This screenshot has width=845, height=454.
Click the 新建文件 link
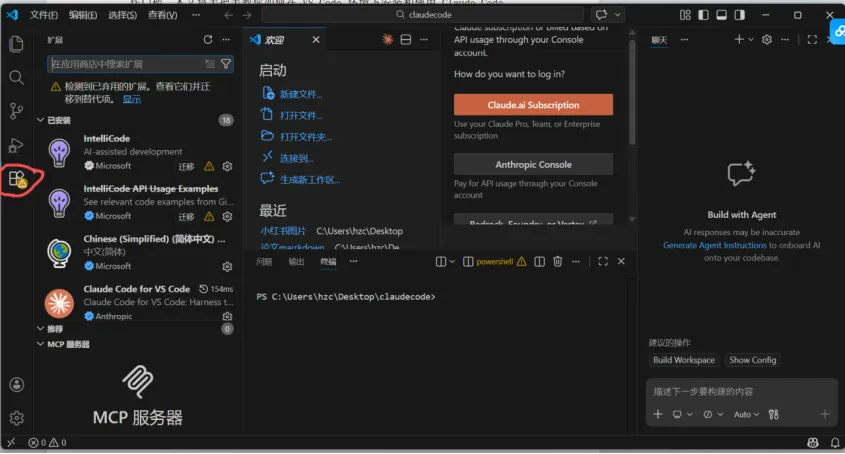click(x=301, y=94)
